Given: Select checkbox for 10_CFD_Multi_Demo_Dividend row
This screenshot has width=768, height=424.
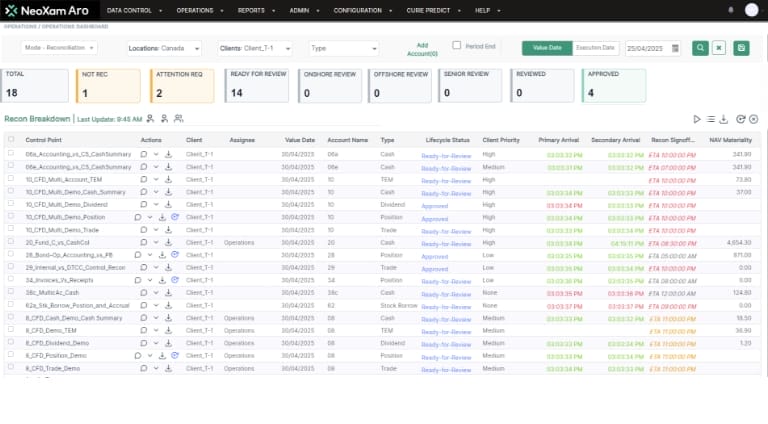Looking at the screenshot, I should [x=12, y=205].
